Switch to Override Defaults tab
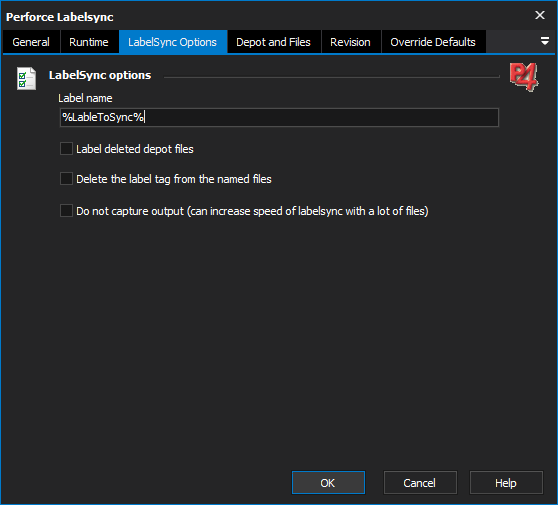 click(x=433, y=42)
